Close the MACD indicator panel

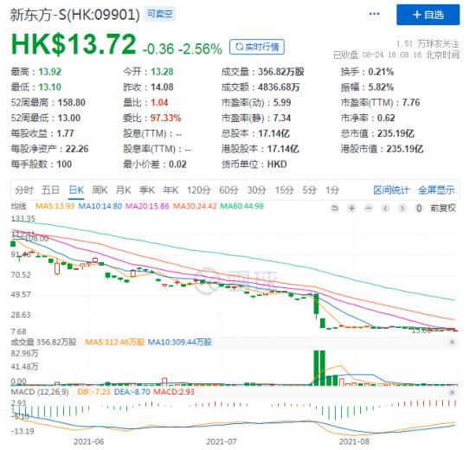point(452,392)
